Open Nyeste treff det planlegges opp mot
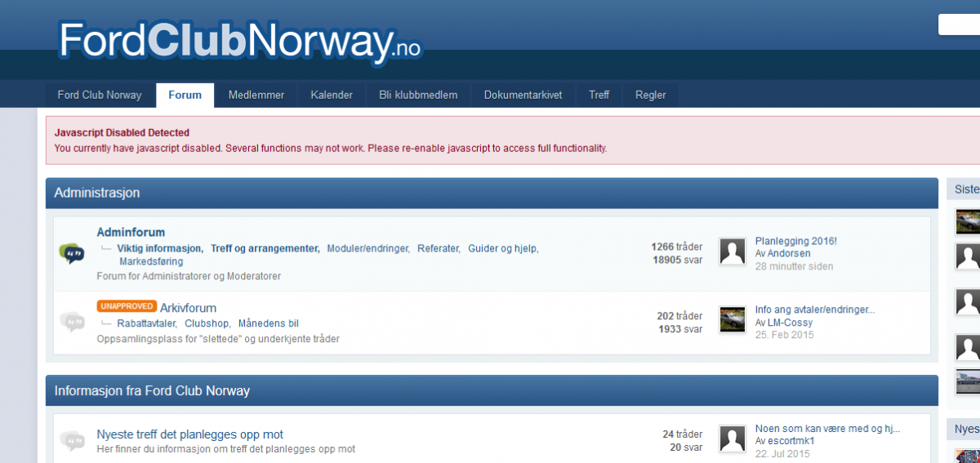 190,434
